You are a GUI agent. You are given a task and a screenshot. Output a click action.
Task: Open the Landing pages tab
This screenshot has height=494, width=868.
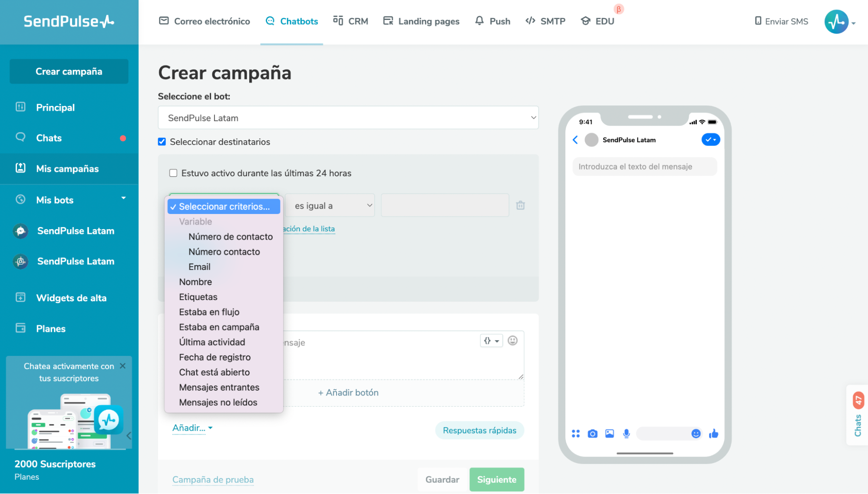421,21
